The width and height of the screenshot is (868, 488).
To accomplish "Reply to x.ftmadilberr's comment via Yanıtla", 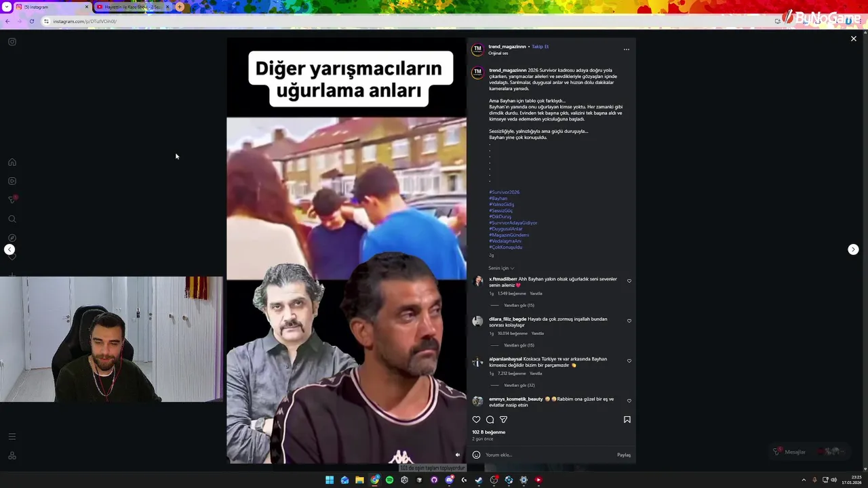I will 536,293.
